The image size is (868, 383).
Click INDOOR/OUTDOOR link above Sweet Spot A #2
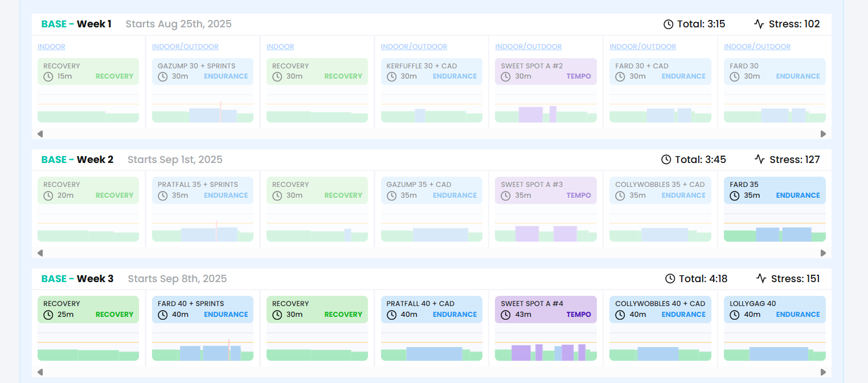pos(528,47)
